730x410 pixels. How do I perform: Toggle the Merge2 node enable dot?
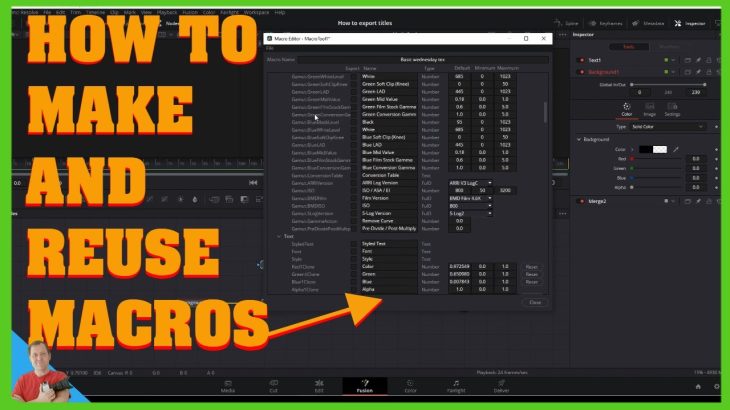pos(581,201)
